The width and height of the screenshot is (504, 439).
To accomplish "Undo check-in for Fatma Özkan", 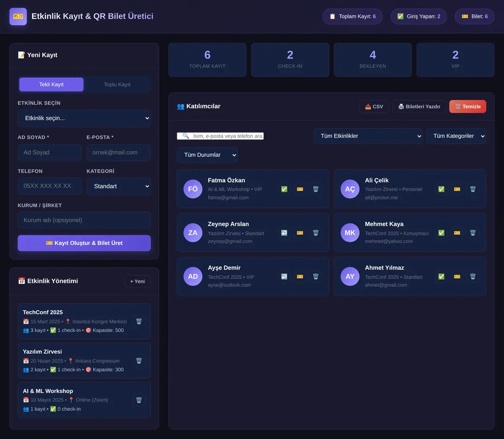I will (284, 189).
